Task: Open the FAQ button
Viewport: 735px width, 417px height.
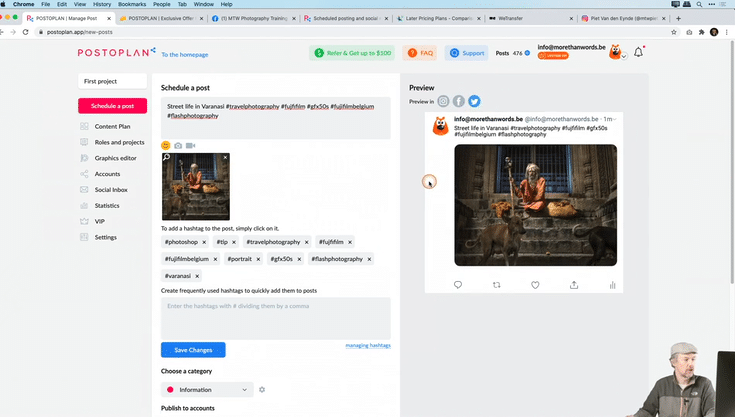Action: pyautogui.click(x=420, y=53)
